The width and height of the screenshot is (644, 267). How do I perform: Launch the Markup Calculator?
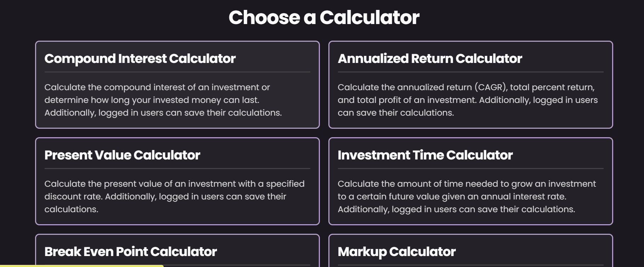pyautogui.click(x=396, y=252)
